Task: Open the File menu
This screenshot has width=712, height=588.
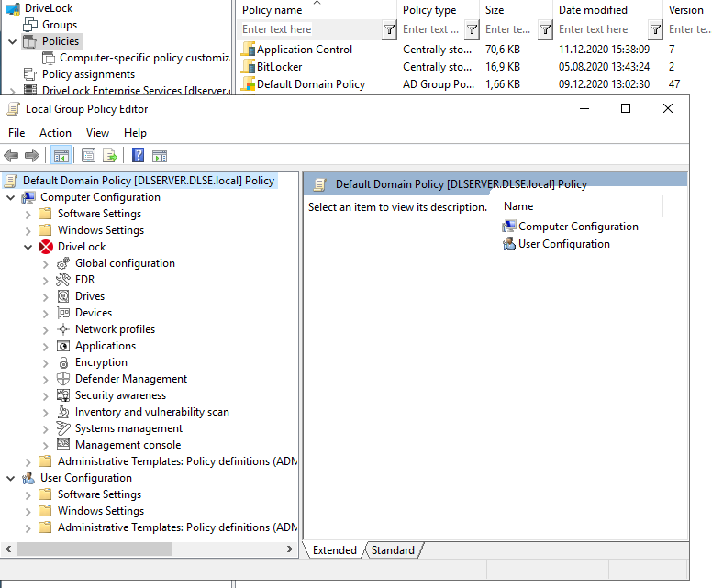Action: tap(17, 133)
